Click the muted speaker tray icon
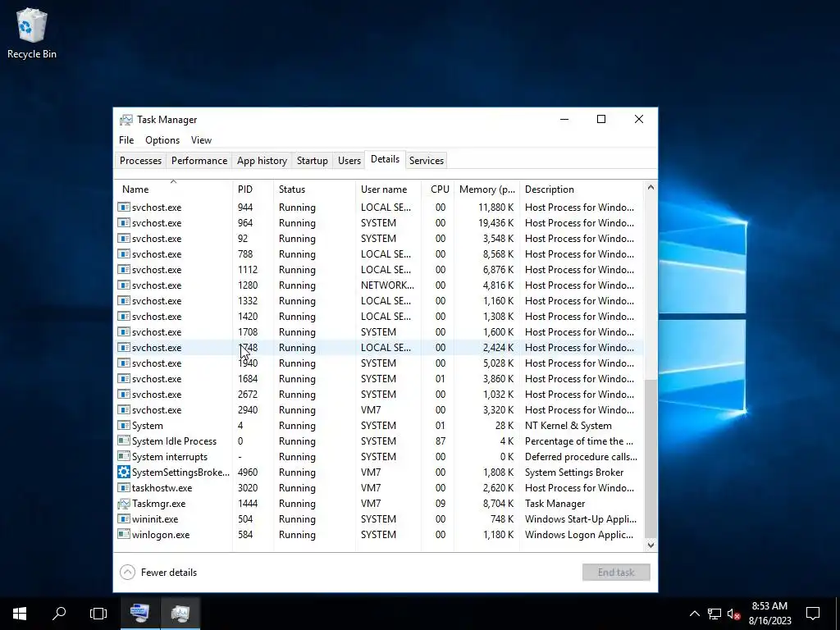 coord(733,614)
